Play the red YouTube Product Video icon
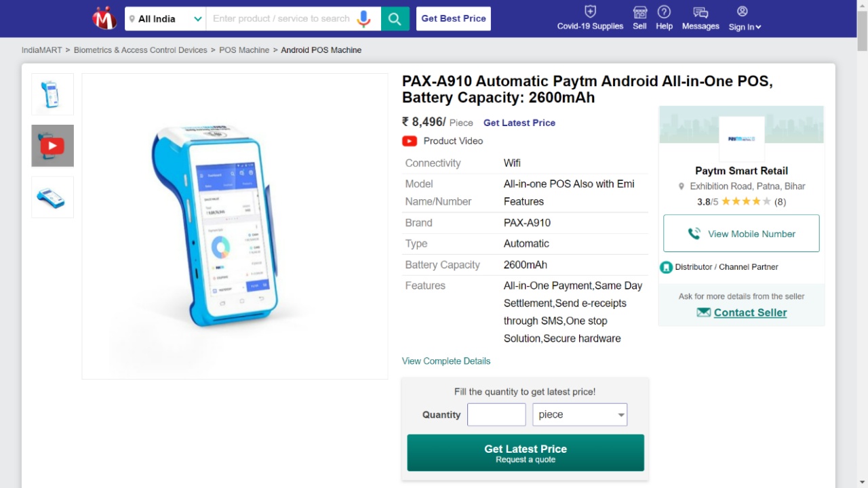This screenshot has height=488, width=868. pyautogui.click(x=410, y=141)
